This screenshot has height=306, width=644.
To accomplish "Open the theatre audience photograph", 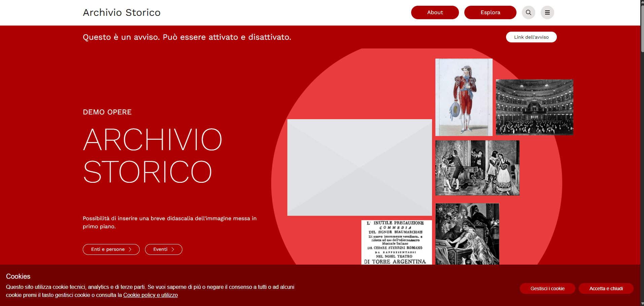I will (534, 107).
